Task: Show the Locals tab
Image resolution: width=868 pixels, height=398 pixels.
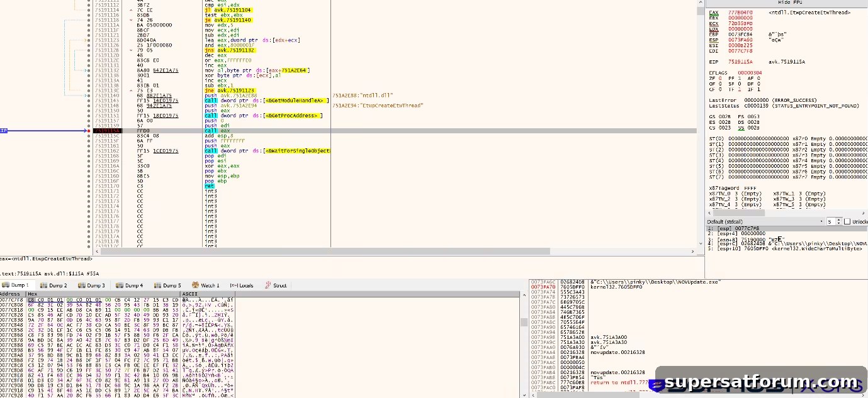Action: (242, 285)
